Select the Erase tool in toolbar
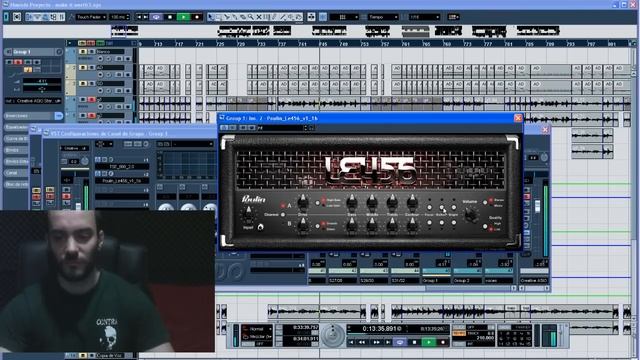The image size is (640, 360). coord(242,17)
